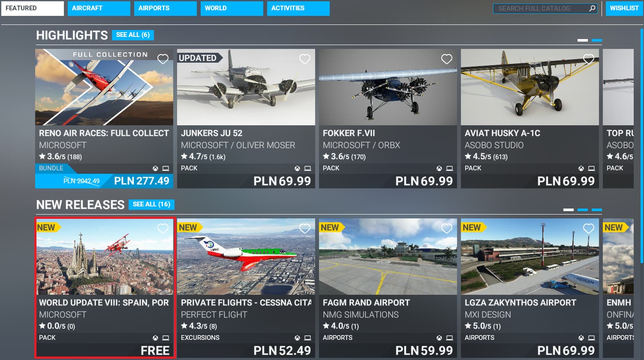Click NEW badge on LGZA Zakynthos Airport
The height and width of the screenshot is (360, 644).
[474, 227]
